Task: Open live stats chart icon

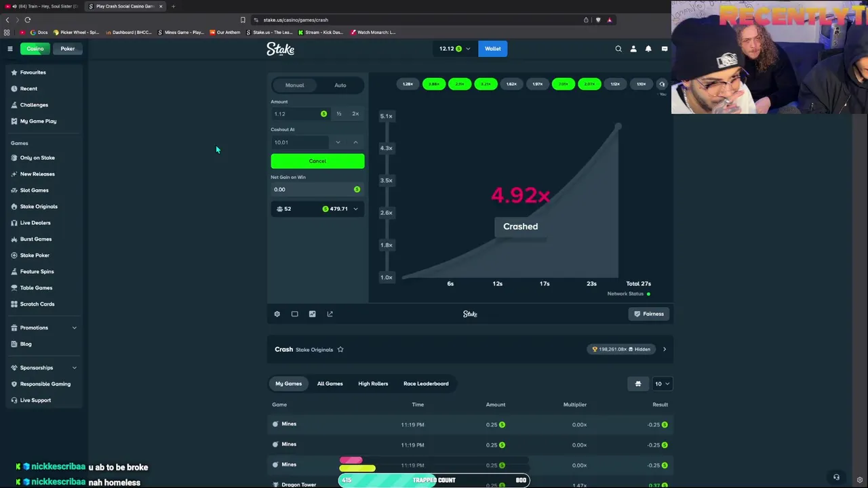Action: pos(312,314)
